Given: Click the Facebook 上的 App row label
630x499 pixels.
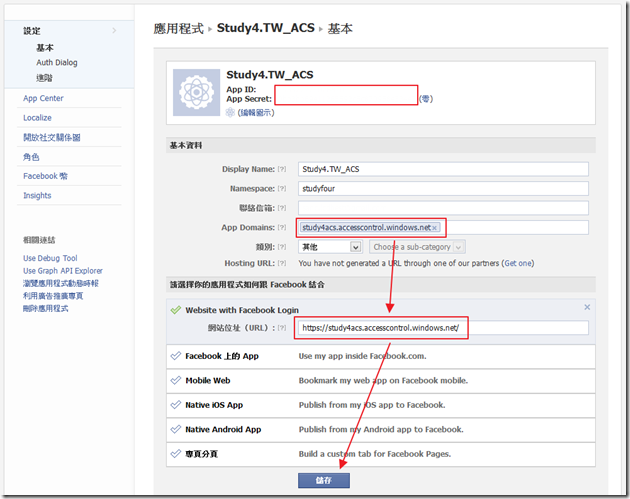Looking at the screenshot, I should (x=222, y=356).
